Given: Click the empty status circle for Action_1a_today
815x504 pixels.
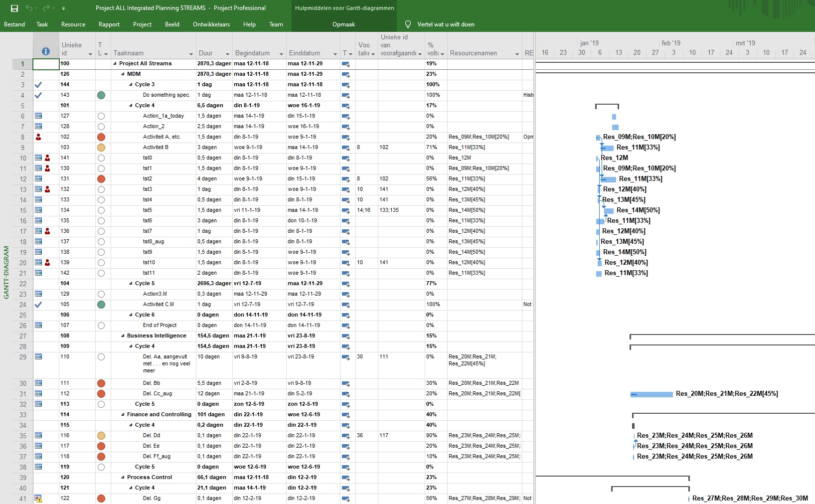Looking at the screenshot, I should (x=101, y=116).
